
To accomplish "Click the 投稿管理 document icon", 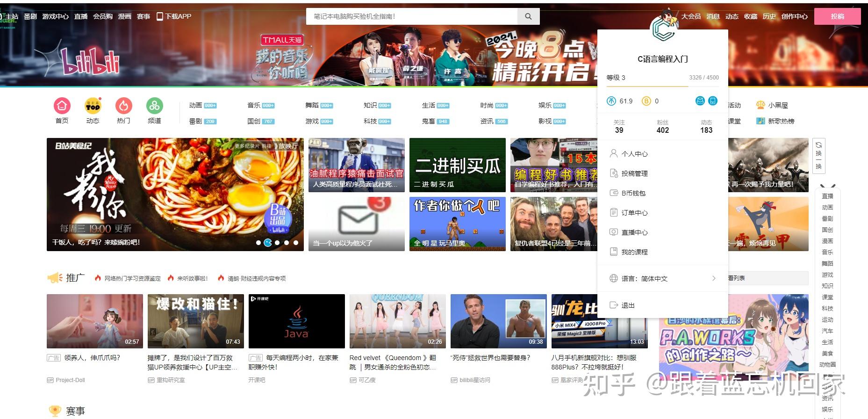I will click(x=614, y=173).
